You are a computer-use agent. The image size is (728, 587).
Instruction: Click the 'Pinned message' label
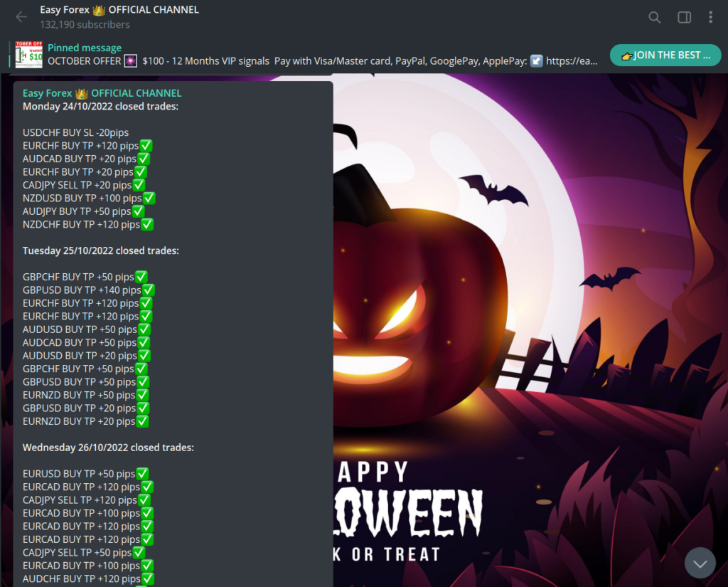pyautogui.click(x=85, y=48)
